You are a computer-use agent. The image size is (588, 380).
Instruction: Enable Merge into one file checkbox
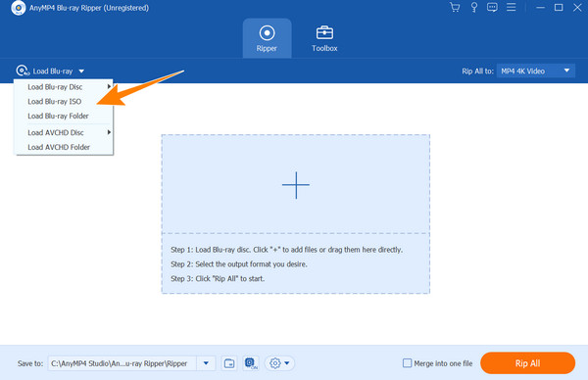click(407, 363)
